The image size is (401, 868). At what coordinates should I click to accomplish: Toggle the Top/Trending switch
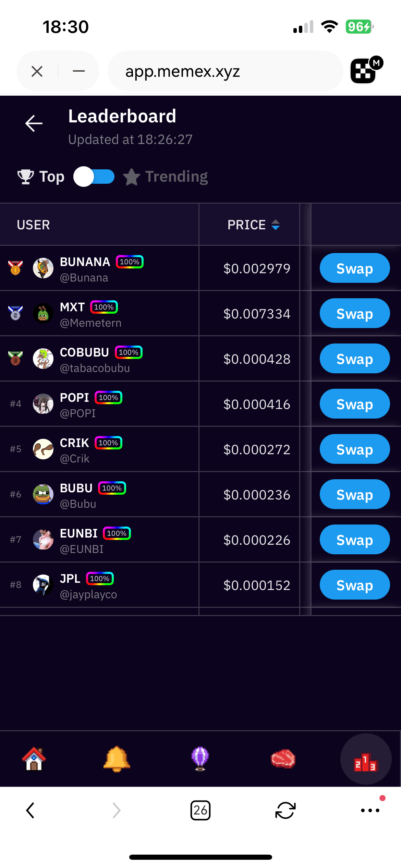94,177
